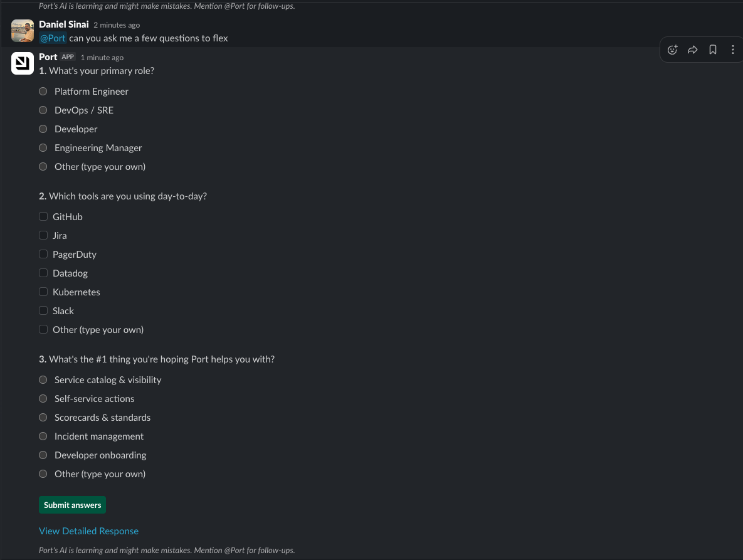Click the Submit answers button

tap(73, 505)
